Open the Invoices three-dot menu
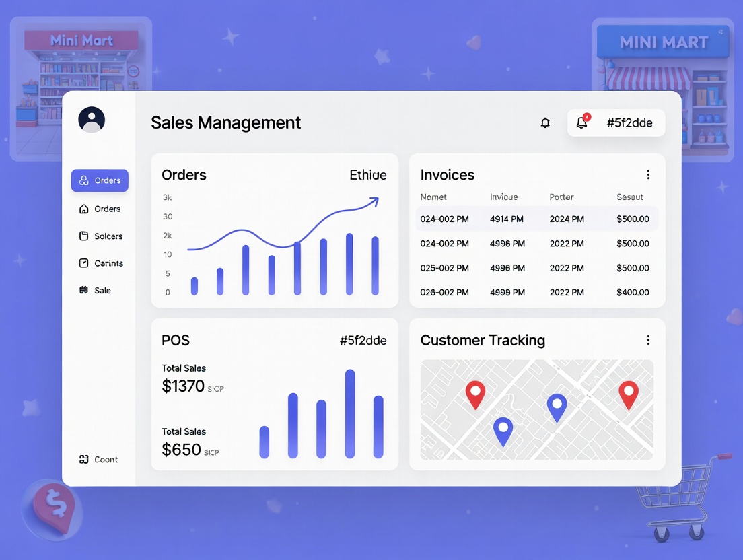This screenshot has height=560, width=743. tap(648, 175)
